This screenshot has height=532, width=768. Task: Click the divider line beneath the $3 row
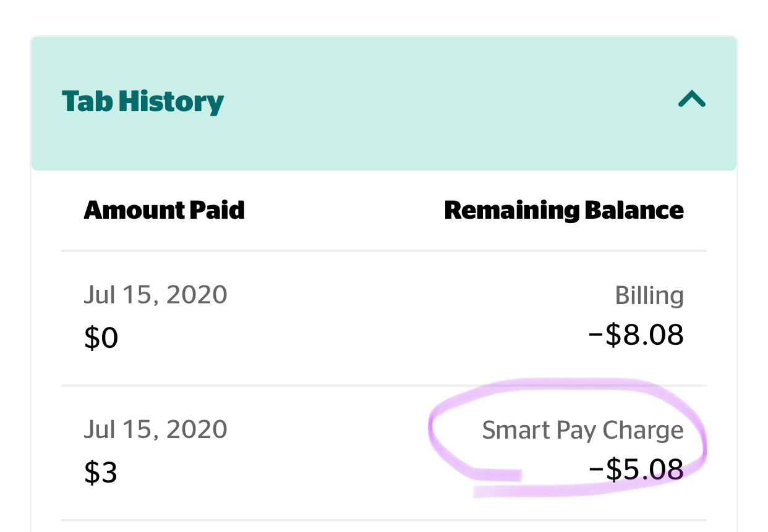point(384,520)
